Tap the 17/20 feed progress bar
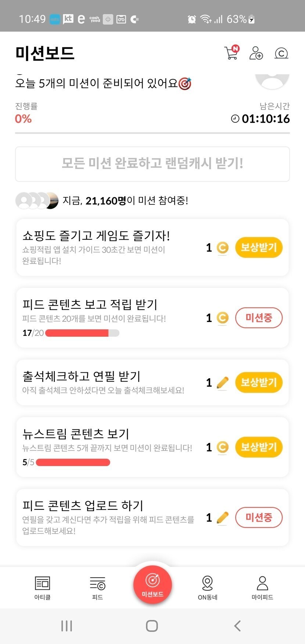The width and height of the screenshot is (305, 644). pos(82,333)
